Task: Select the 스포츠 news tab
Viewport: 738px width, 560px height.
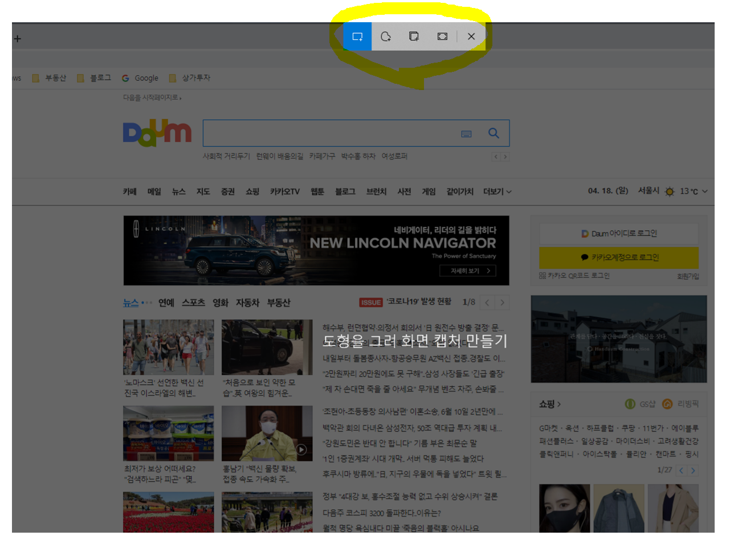Action: [x=193, y=303]
